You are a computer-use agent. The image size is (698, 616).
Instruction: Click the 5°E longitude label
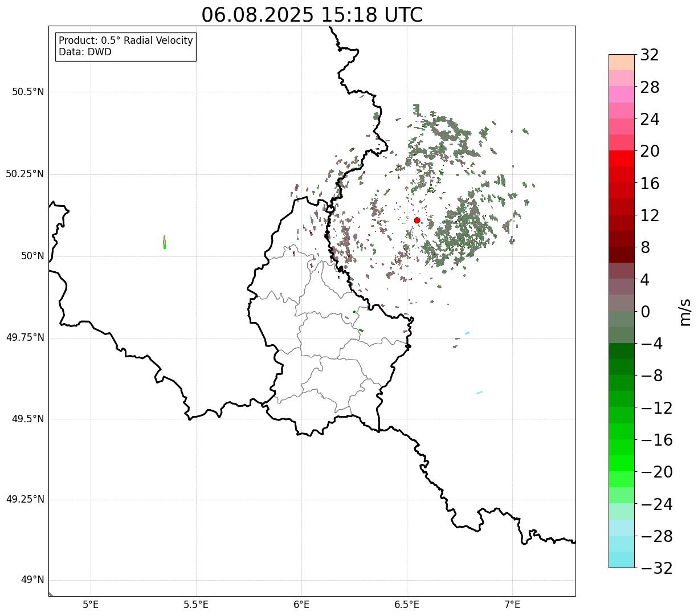pos(91,605)
